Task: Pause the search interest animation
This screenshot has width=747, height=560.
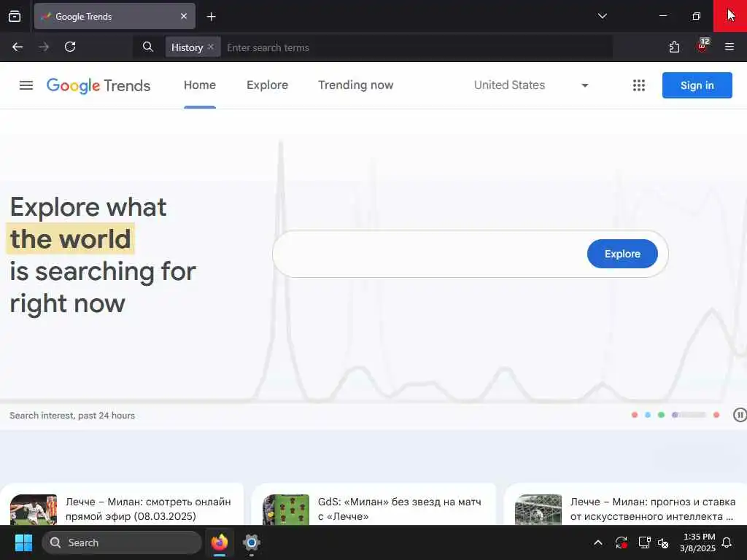Action: 740,415
